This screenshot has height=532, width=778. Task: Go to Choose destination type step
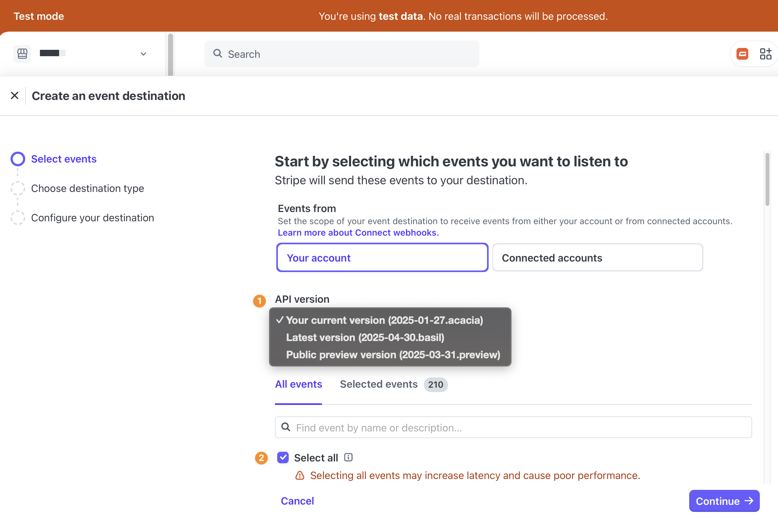click(x=88, y=188)
